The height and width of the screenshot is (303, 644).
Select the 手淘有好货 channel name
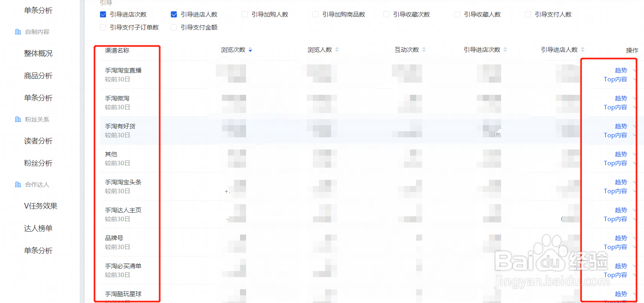(120, 126)
